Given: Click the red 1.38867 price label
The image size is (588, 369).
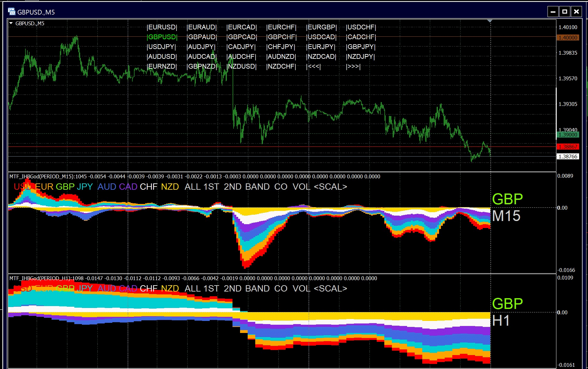Looking at the screenshot, I should pyautogui.click(x=568, y=147).
